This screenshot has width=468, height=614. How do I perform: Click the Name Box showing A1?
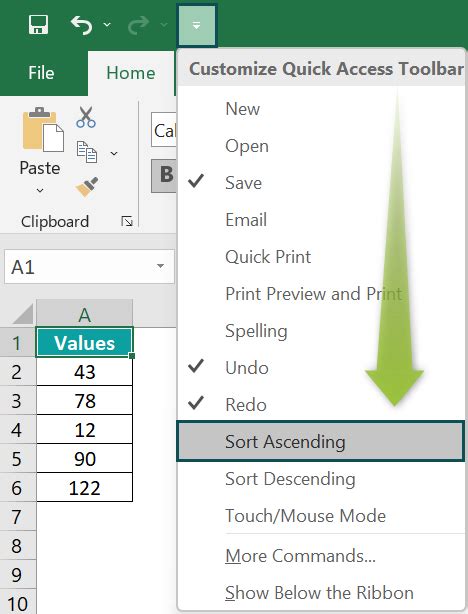(x=89, y=266)
